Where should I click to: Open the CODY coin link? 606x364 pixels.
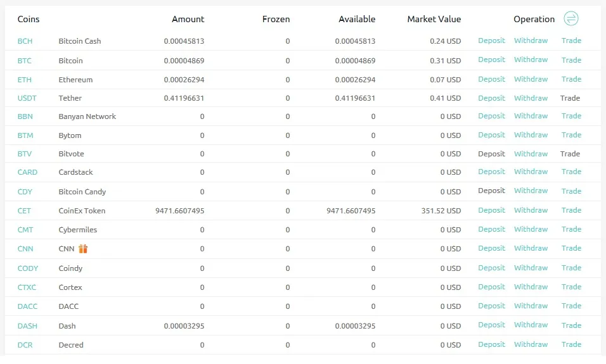[x=28, y=268]
